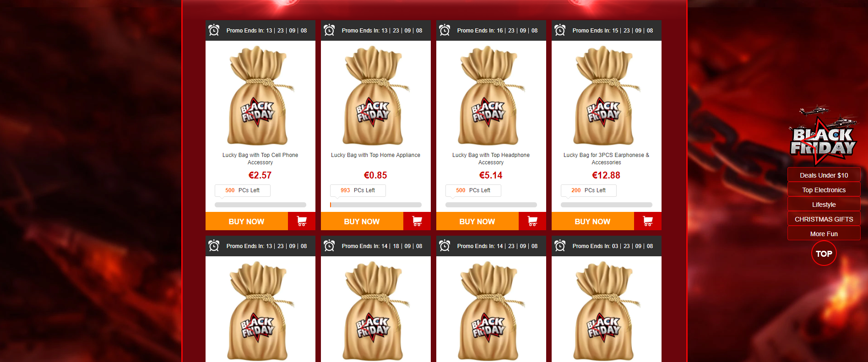Click the alarm clock icon above the 3PCS Earphones bag
This screenshot has width=868, height=362.
560,31
